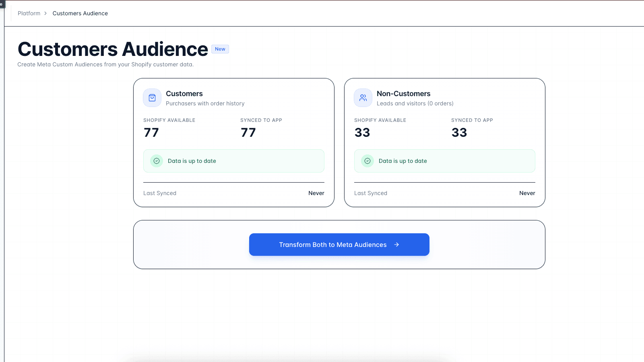Click Customers Shopify Available count 77
Viewport: 644px width, 362px height.
click(151, 132)
